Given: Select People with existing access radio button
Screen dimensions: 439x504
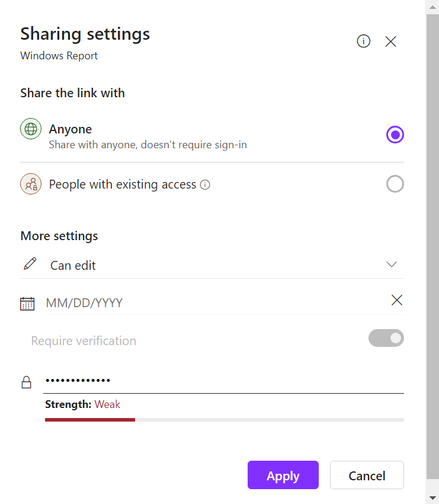Looking at the screenshot, I should 395,184.
